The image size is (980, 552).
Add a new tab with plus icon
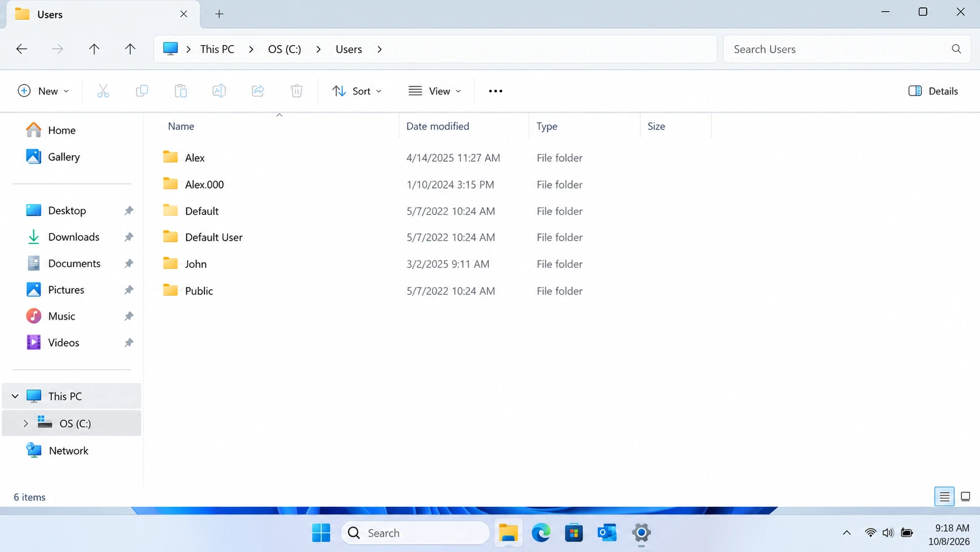tap(219, 14)
